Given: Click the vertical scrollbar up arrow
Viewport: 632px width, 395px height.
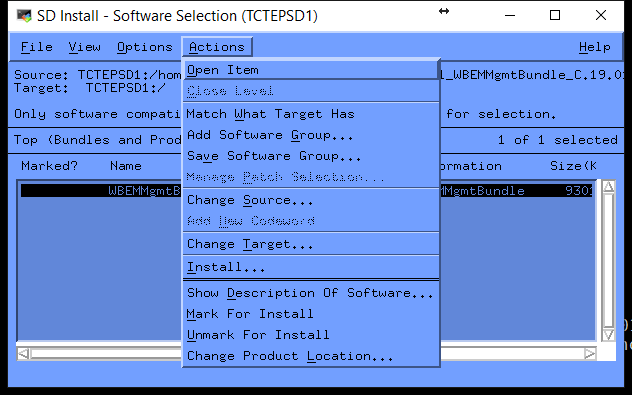Looking at the screenshot, I should click(608, 187).
